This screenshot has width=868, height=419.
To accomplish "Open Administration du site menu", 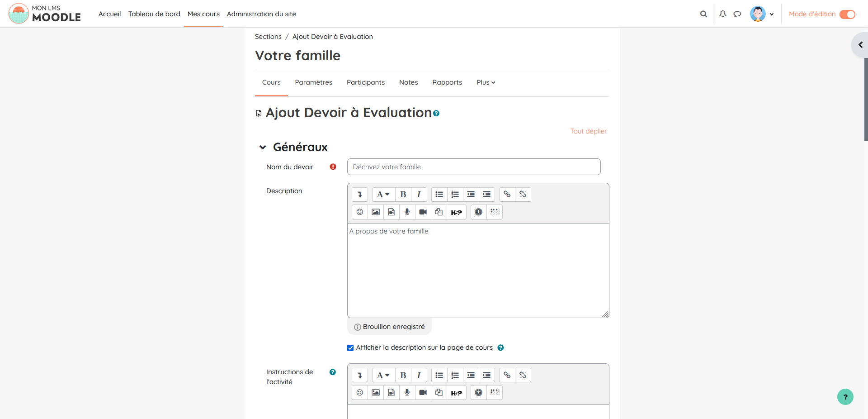I will click(x=261, y=14).
